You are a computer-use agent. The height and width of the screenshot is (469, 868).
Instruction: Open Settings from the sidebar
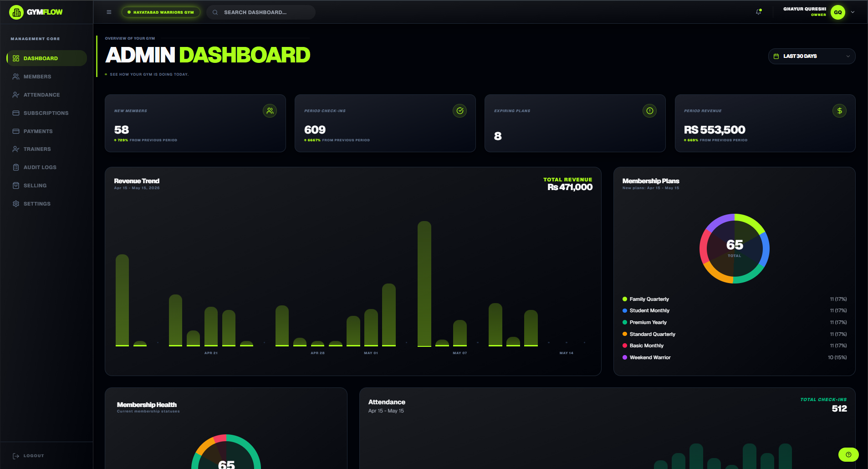46,204
